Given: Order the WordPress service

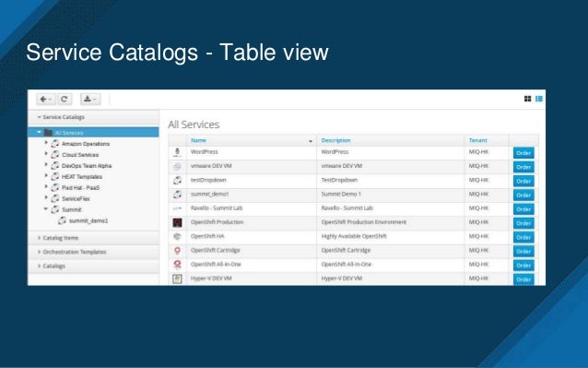Looking at the screenshot, I should 523,153.
